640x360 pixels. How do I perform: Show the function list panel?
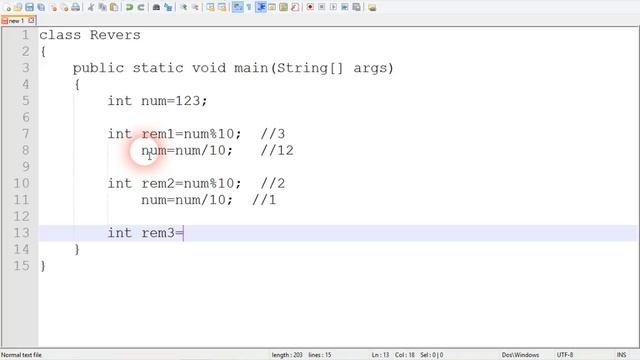point(295,7)
